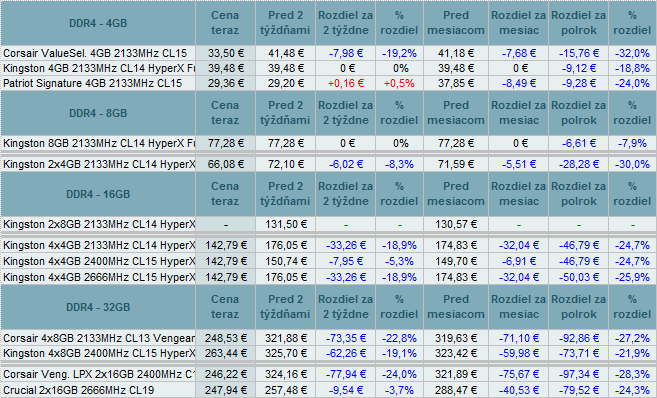Screen dimensions: 657x398
Task: Click the Patriot Signature 4GB 2133MHz CL15 product
Action: coord(93,83)
